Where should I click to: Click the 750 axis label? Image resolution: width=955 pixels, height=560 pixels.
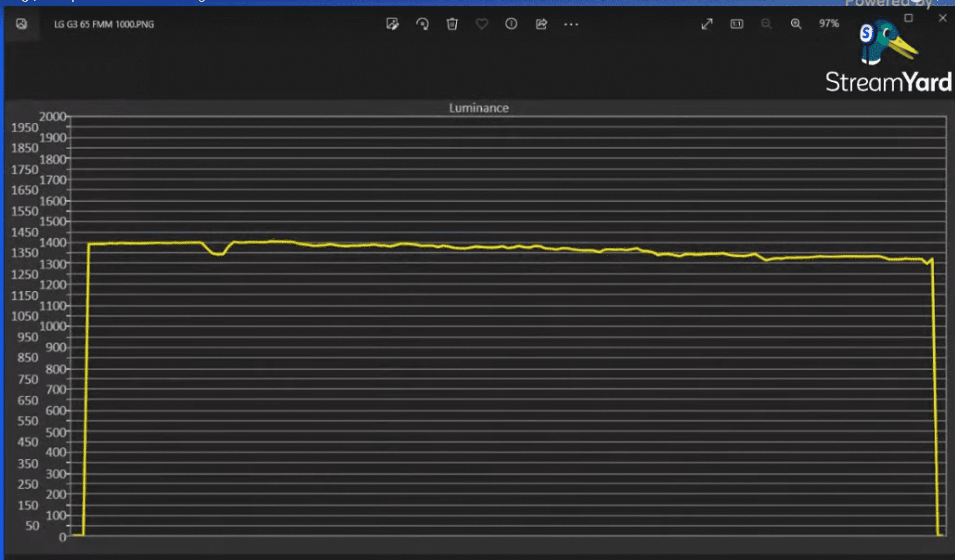point(28,379)
